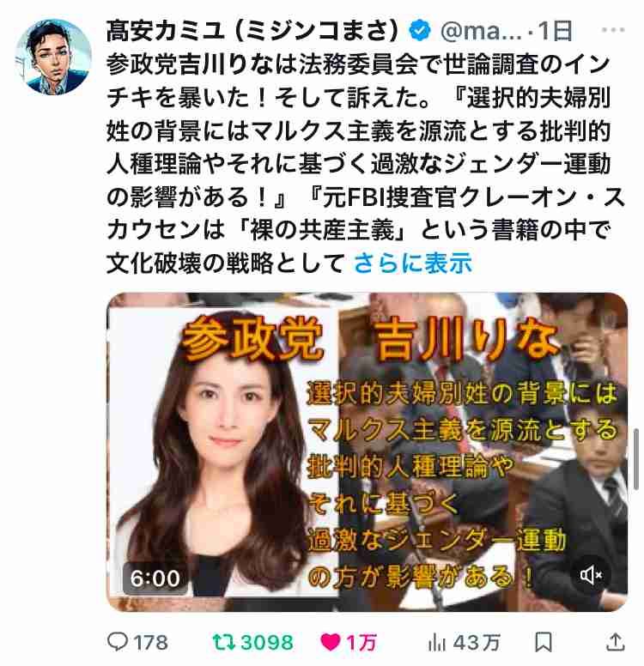Open the author's profile avatar
Viewport: 644px width, 666px height.
53,57
